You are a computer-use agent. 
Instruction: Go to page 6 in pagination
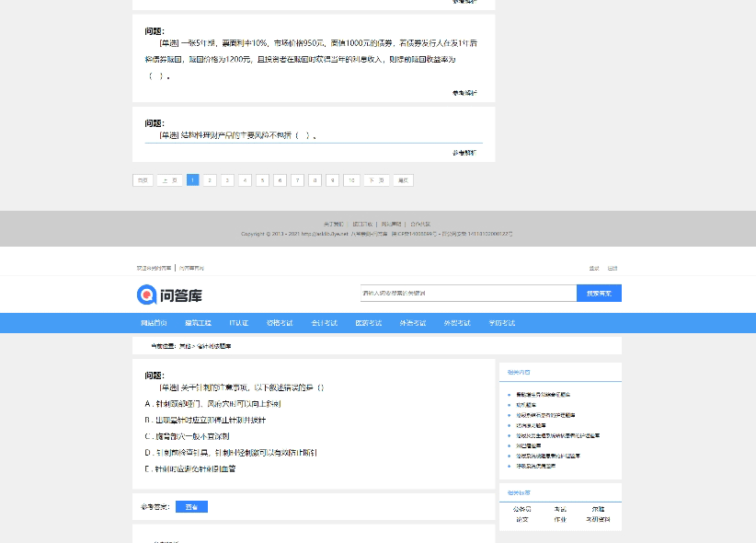[x=280, y=180]
